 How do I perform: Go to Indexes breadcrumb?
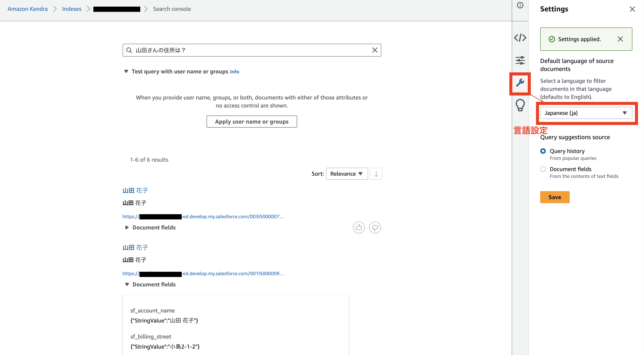[x=72, y=9]
